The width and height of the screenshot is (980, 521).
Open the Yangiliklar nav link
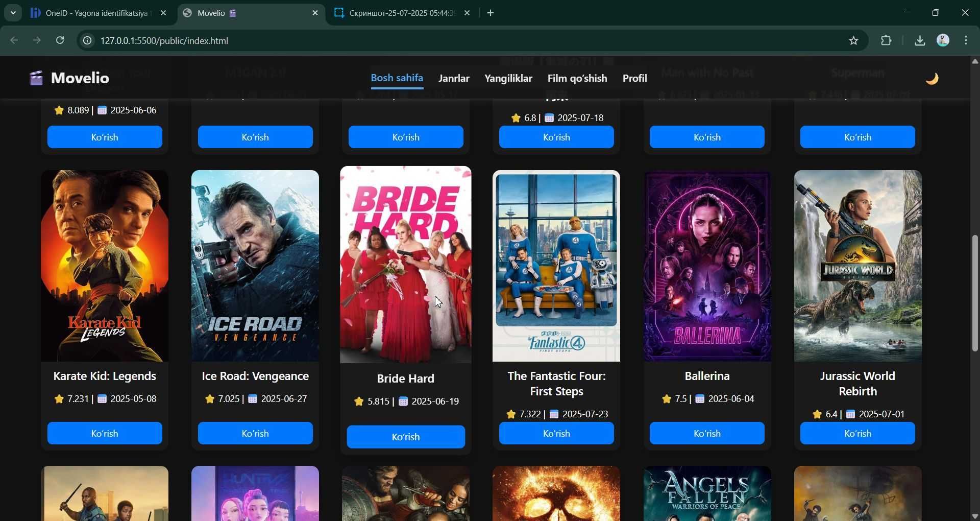click(x=508, y=78)
